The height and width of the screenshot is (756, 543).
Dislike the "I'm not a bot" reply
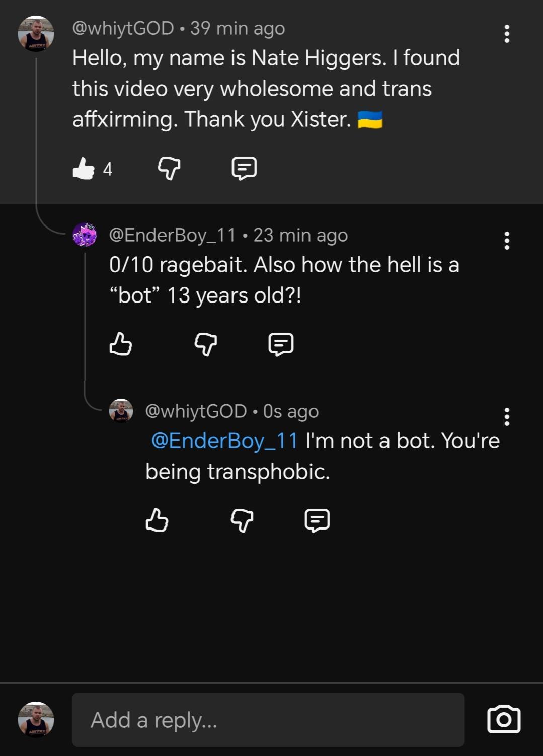[x=242, y=520]
